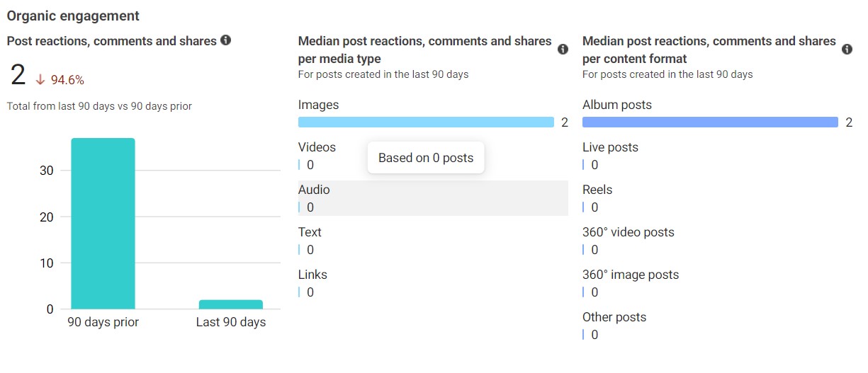Viewport: 868px width, 373px height.
Task: Click the 94.6% decrease value
Action: point(67,80)
